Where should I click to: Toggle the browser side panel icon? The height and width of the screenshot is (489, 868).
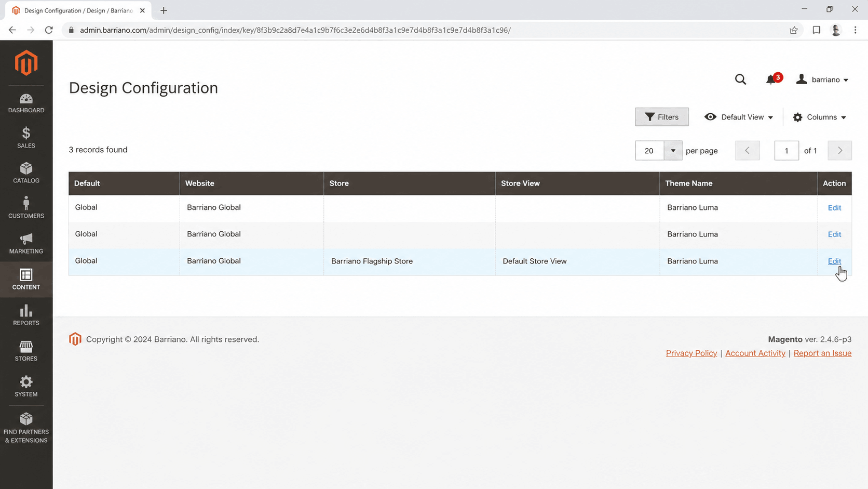[x=817, y=30]
